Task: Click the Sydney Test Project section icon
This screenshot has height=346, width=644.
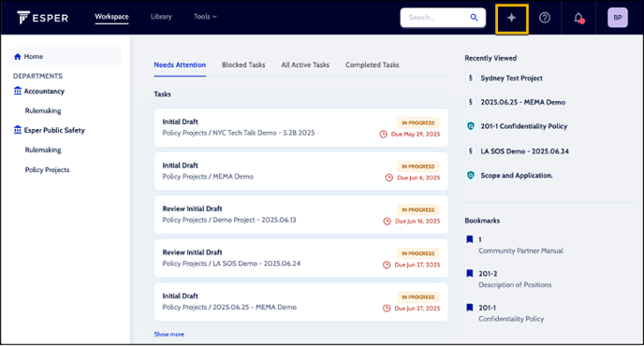Action: [471, 78]
